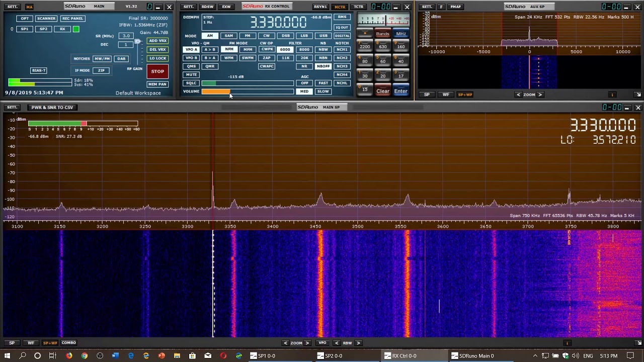Enable NCH1 notch filter

[342, 50]
